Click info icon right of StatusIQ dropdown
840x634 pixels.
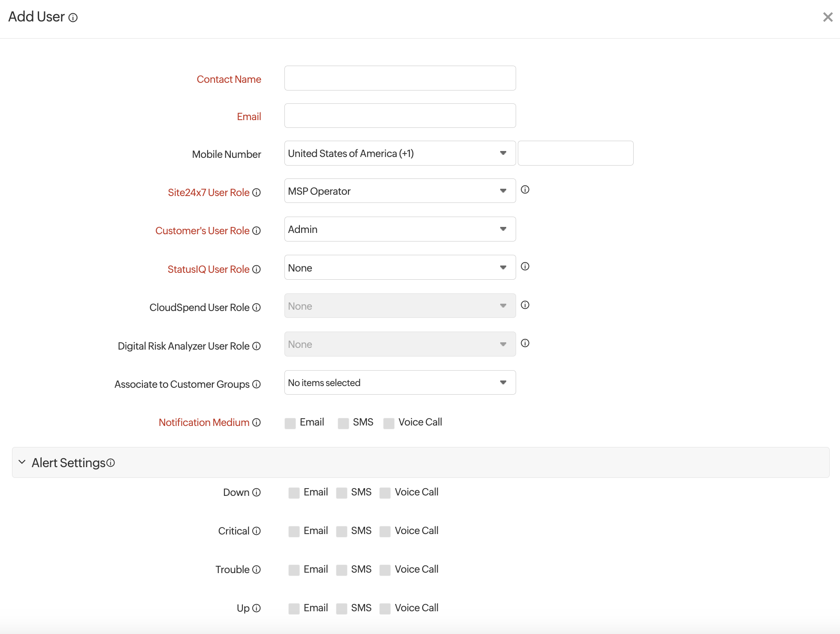click(525, 266)
